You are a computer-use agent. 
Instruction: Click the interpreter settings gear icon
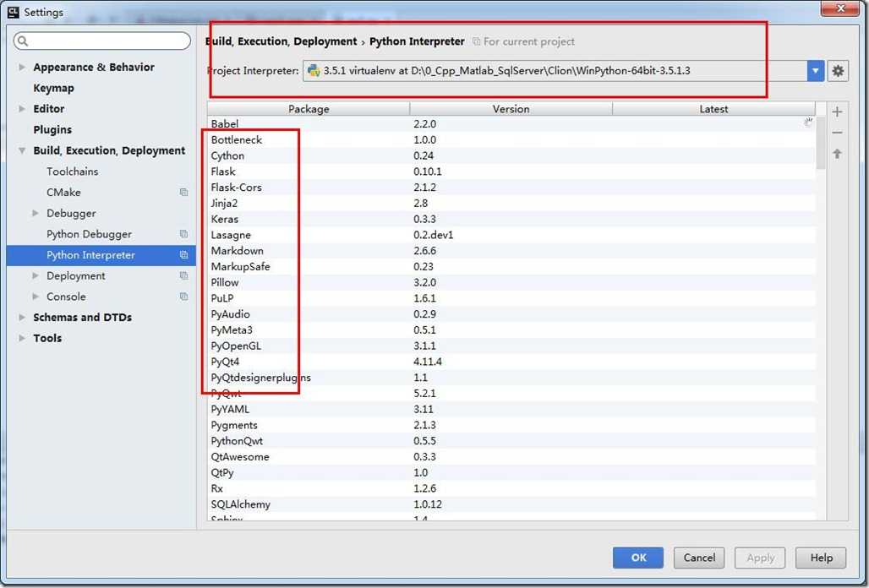pos(838,71)
